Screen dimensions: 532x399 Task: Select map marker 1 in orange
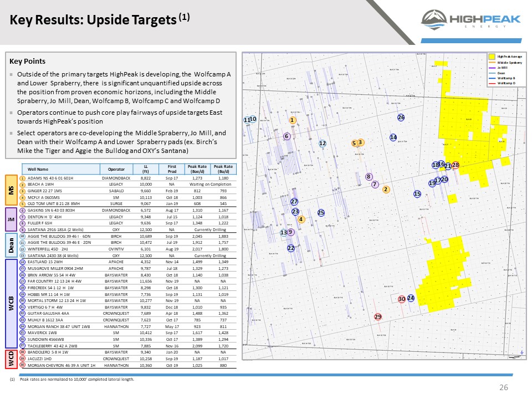pyautogui.click(x=292, y=120)
